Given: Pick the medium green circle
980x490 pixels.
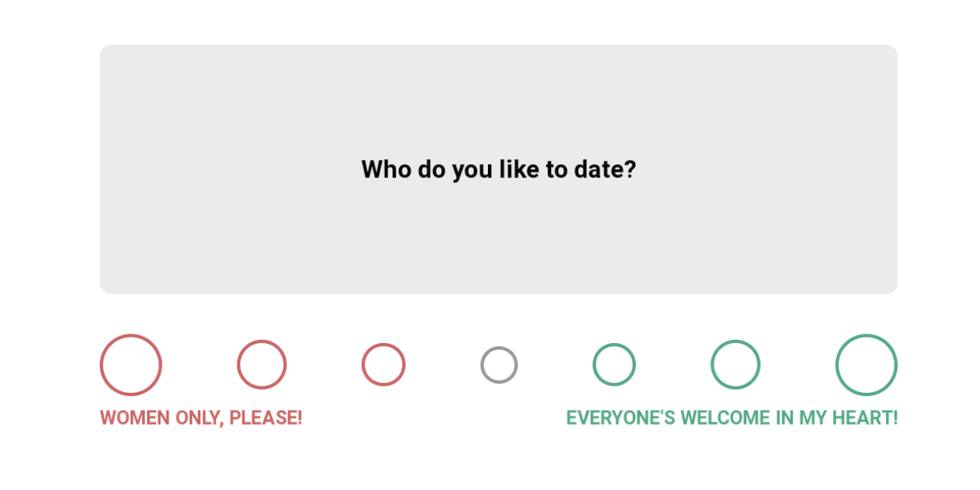Looking at the screenshot, I should (x=736, y=364).
